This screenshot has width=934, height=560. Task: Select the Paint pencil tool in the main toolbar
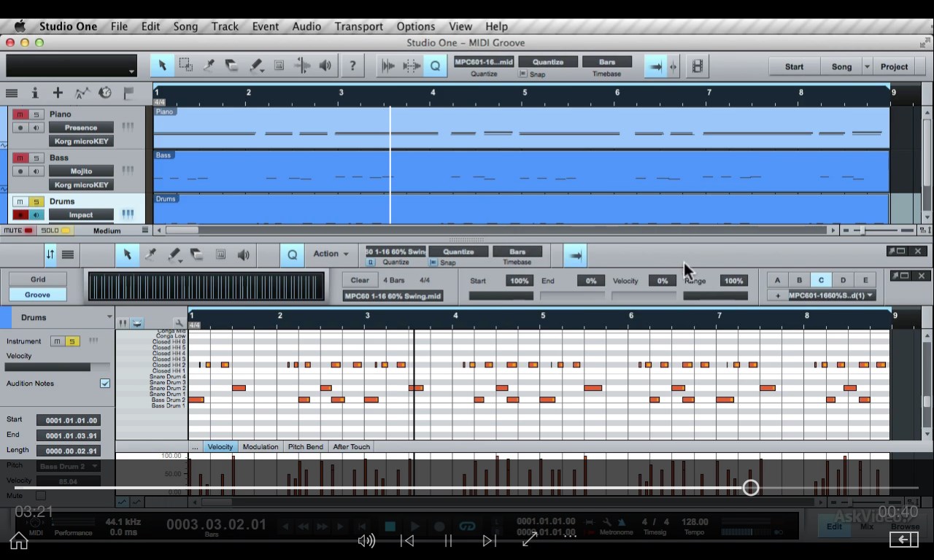[x=255, y=66]
